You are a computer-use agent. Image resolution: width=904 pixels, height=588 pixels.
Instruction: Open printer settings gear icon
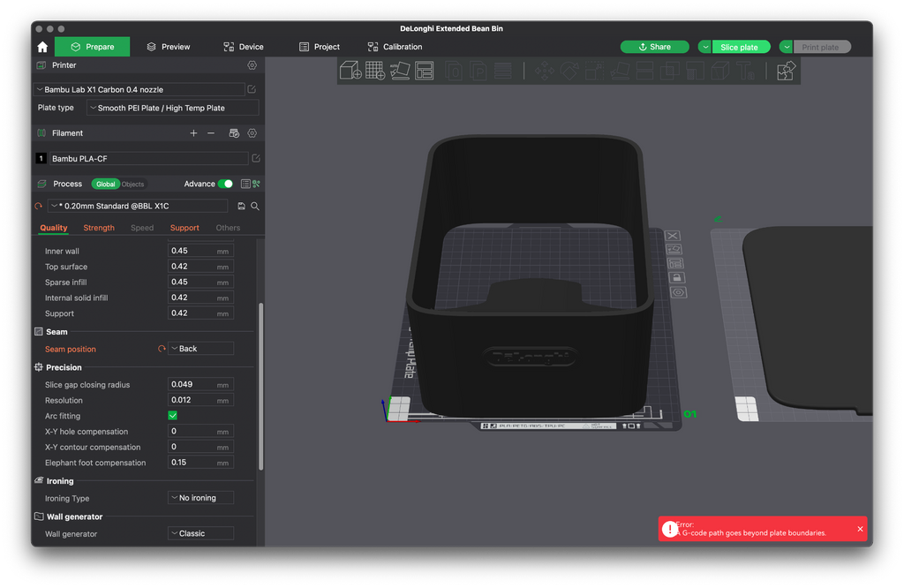[x=252, y=65]
